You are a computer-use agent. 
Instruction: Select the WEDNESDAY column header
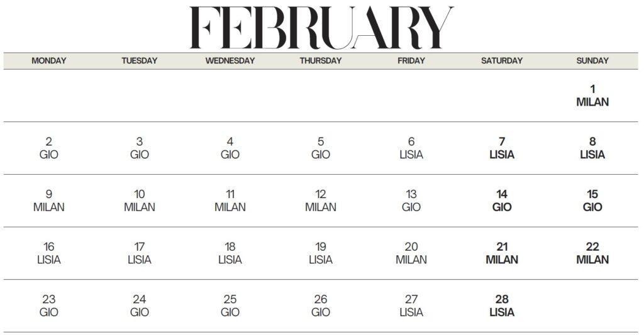[230, 61]
